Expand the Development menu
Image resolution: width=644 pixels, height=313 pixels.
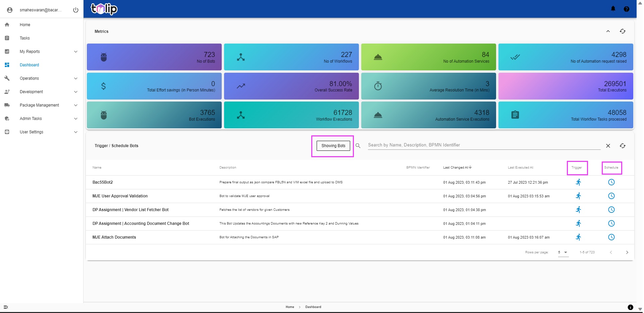point(42,92)
